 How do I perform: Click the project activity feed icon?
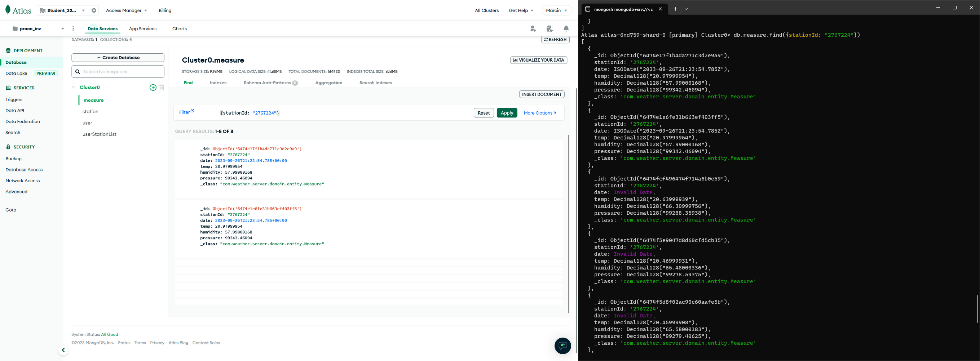click(549, 28)
